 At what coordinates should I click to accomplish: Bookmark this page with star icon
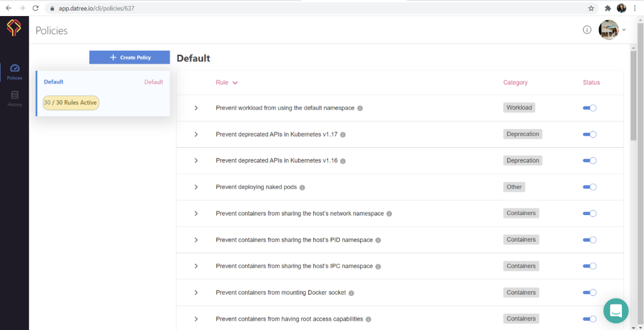pos(591,8)
